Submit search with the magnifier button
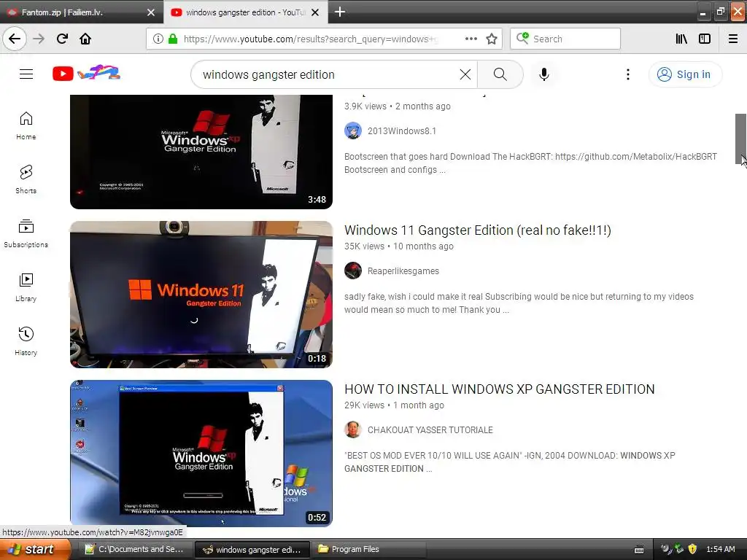Image resolution: width=747 pixels, height=560 pixels. coord(500,74)
